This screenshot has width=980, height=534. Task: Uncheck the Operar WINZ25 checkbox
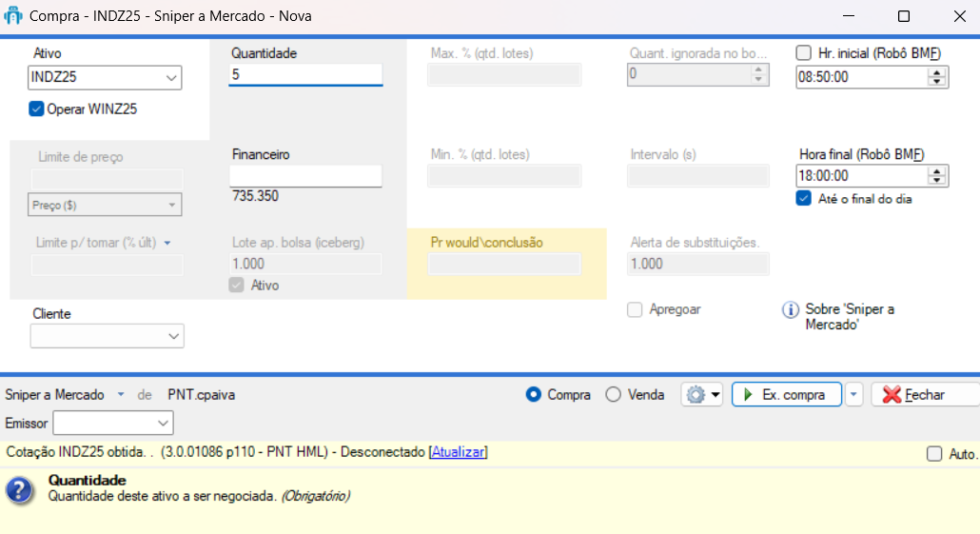37,109
